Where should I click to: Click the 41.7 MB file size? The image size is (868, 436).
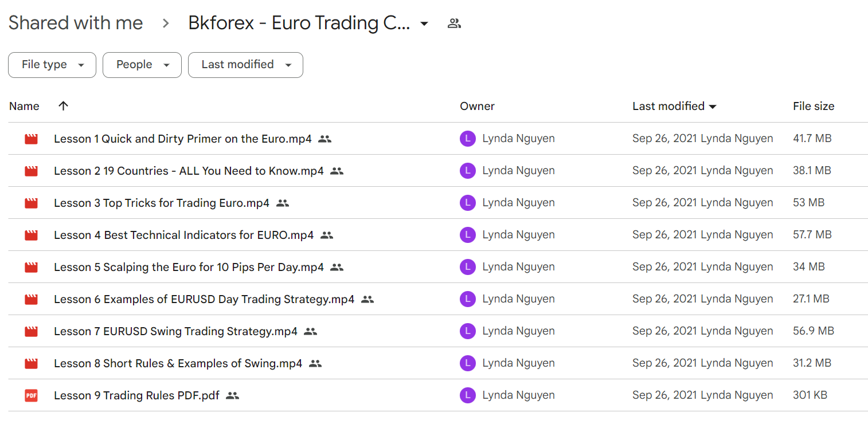pos(812,139)
